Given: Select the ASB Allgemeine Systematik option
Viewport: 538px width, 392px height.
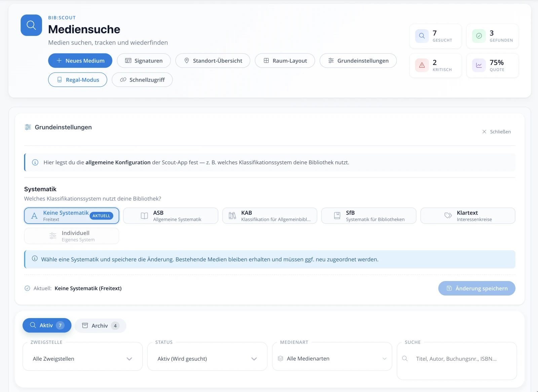Looking at the screenshot, I should click(x=170, y=216).
